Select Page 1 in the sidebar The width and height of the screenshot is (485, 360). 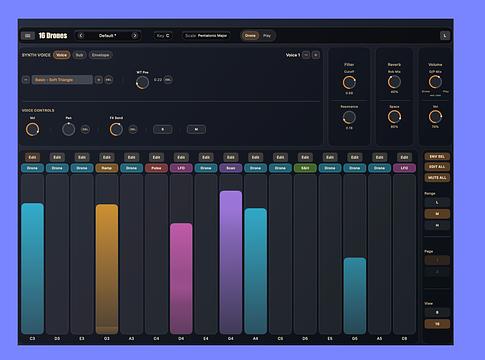[437, 260]
